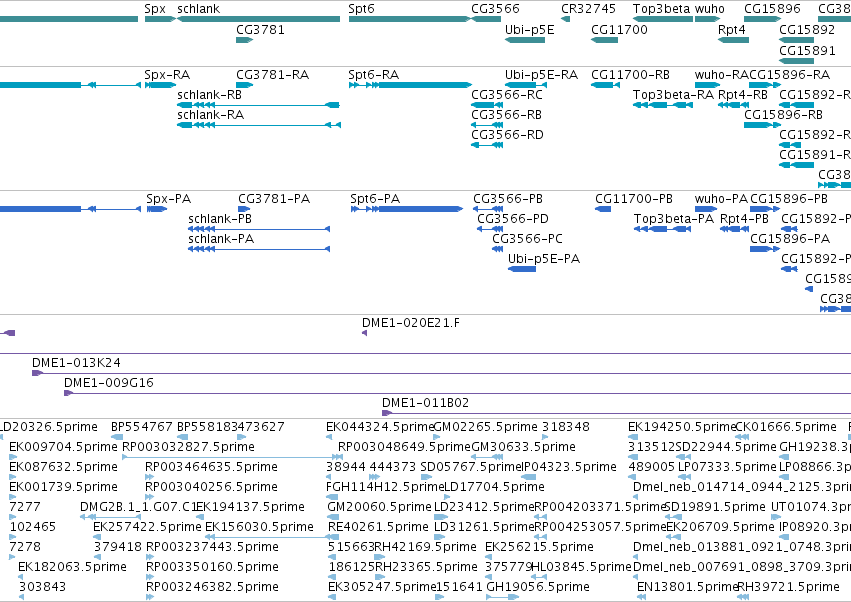851x602 pixels.
Task: Select the SD19891.5prime EST label
Action: pyautogui.click(x=715, y=507)
